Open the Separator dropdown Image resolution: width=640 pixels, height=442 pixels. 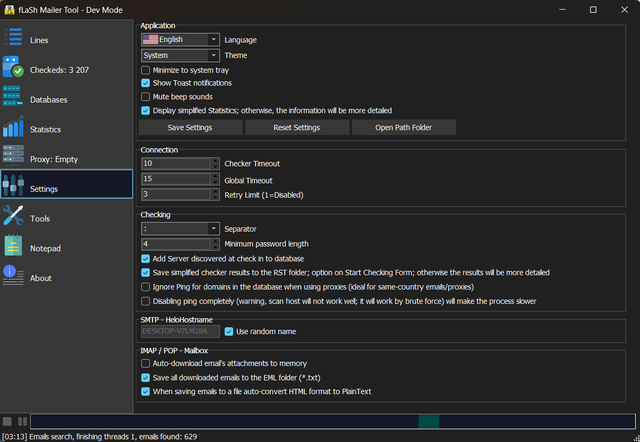(x=180, y=229)
